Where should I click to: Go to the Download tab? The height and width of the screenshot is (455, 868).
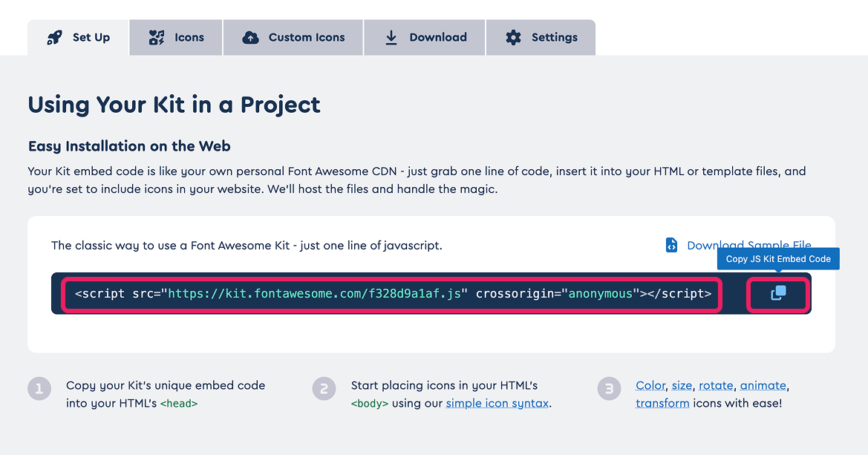click(425, 38)
